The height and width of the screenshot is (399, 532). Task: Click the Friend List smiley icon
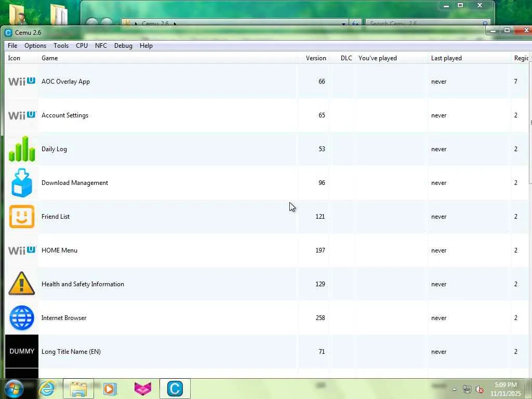pos(22,217)
